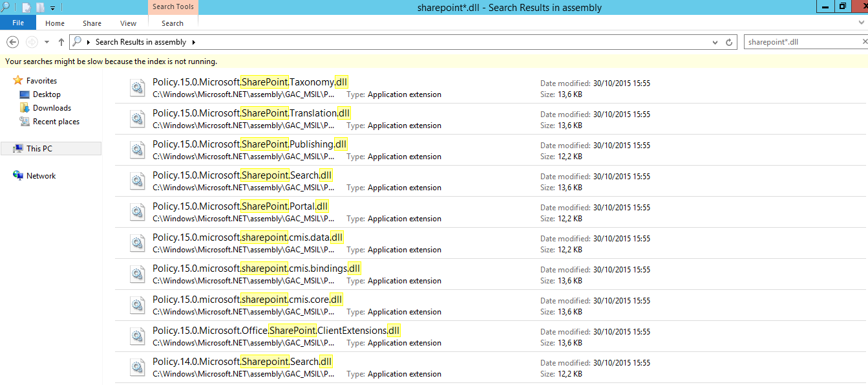Click the DLL icon for Policy.15.0 Sharepoint.Search.dll
This screenshot has width=868, height=385.
pyautogui.click(x=138, y=181)
